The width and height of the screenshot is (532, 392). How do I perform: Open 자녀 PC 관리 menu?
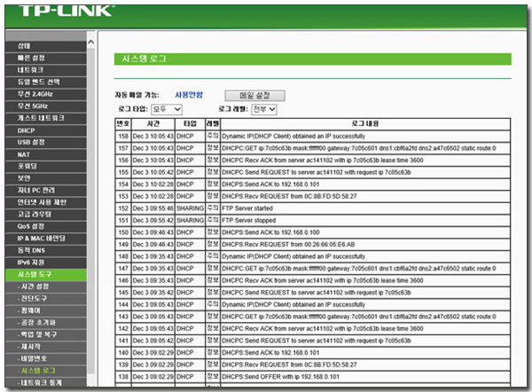[x=46, y=191]
